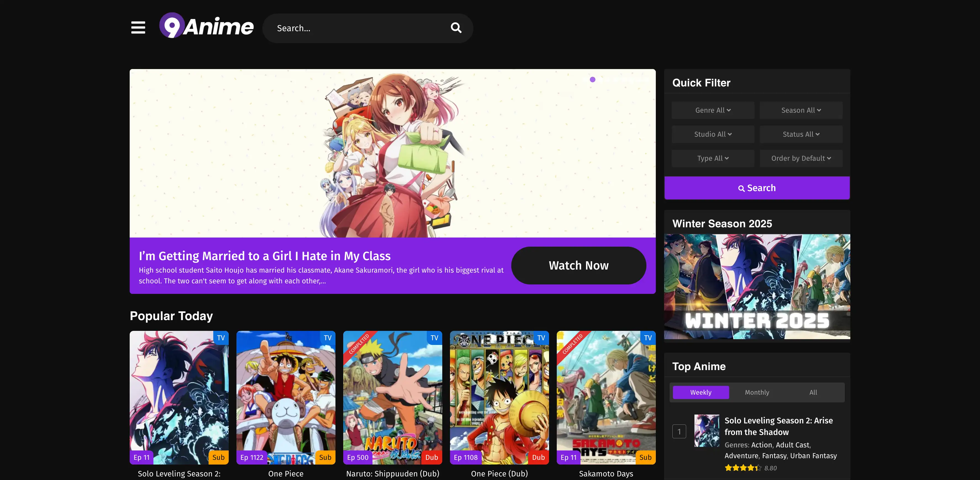The height and width of the screenshot is (480, 980).
Task: Click the 'Popular Today' section heading
Action: [171, 316]
